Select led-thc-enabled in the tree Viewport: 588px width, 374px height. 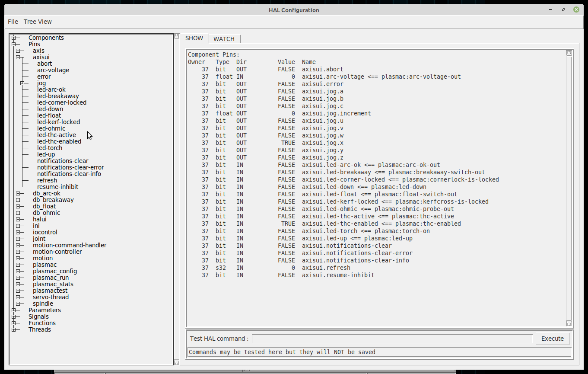pyautogui.click(x=59, y=141)
